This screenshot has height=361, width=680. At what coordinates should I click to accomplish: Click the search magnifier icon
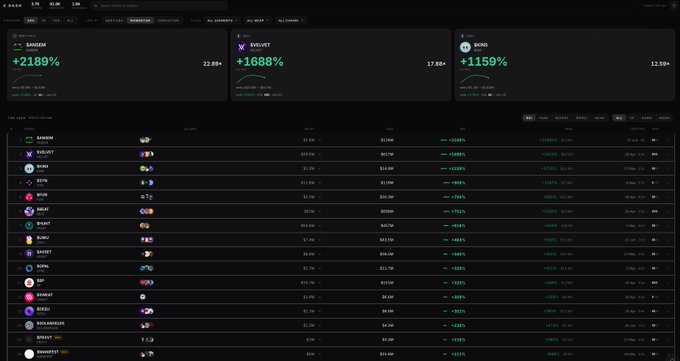click(x=96, y=6)
